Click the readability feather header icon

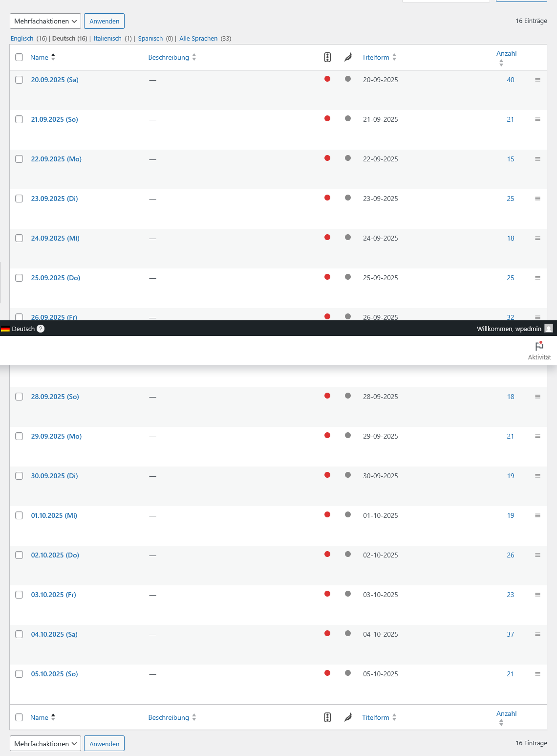tap(348, 57)
